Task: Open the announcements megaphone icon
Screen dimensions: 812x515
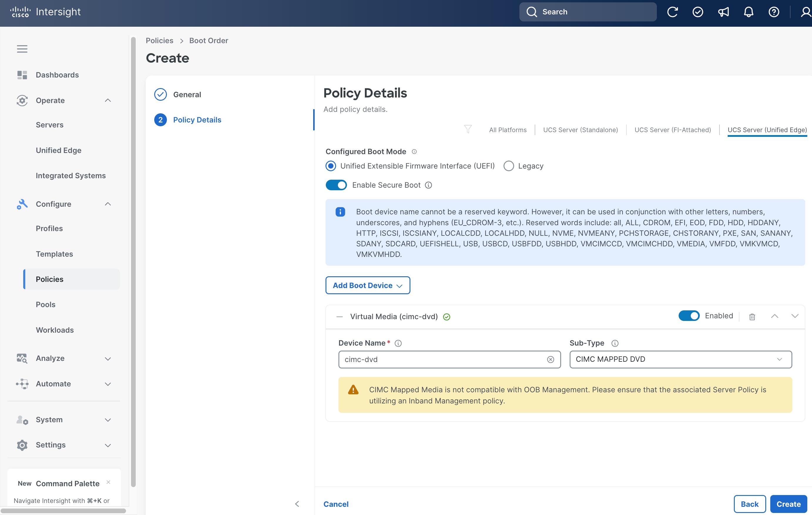Action: (723, 12)
